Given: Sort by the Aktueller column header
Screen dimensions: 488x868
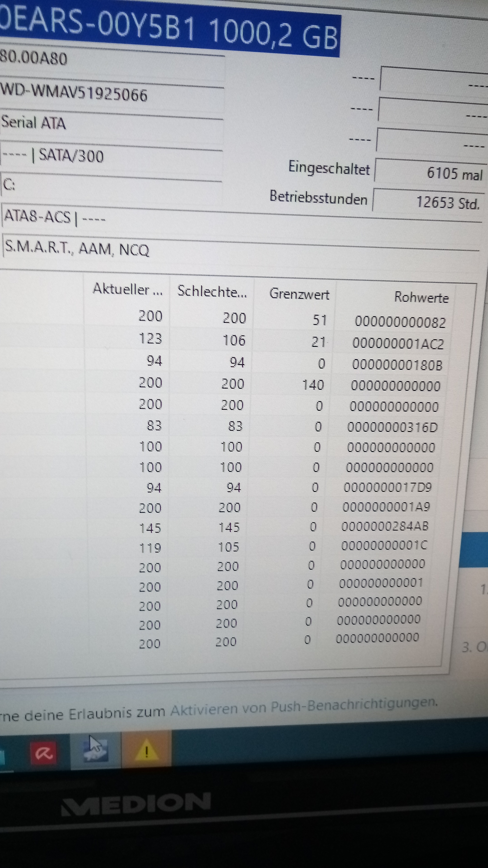Looking at the screenshot, I should tap(127, 289).
